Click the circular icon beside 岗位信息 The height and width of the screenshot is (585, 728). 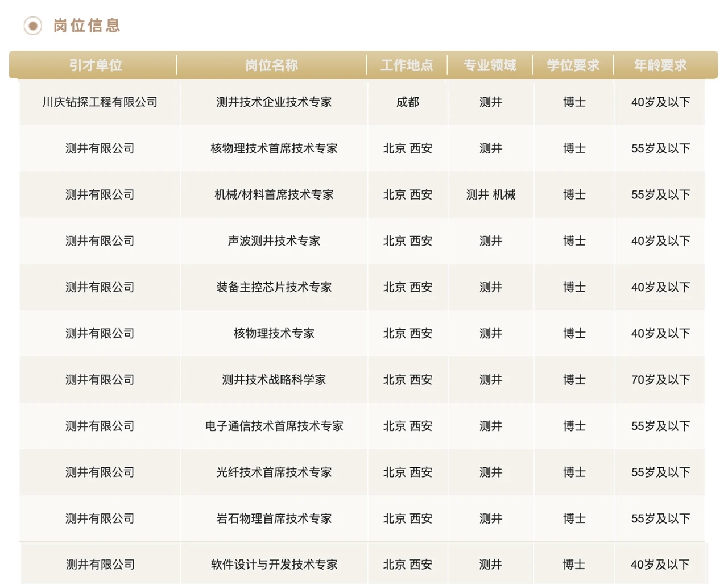[33, 26]
